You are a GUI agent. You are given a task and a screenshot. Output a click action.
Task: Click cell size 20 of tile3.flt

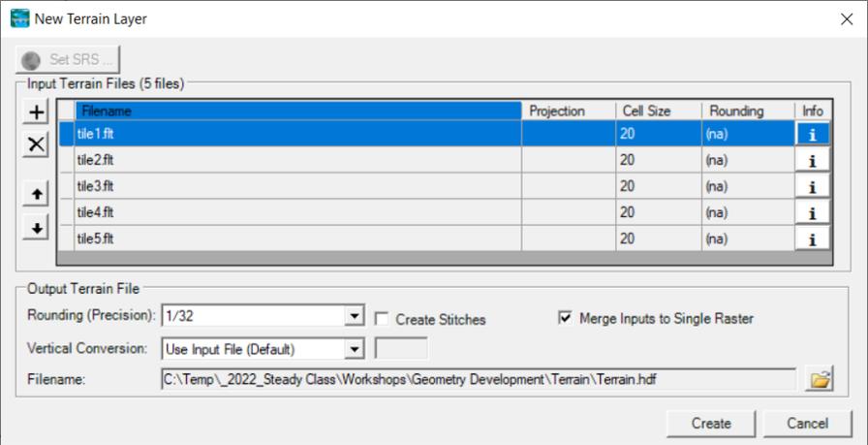pyautogui.click(x=659, y=186)
